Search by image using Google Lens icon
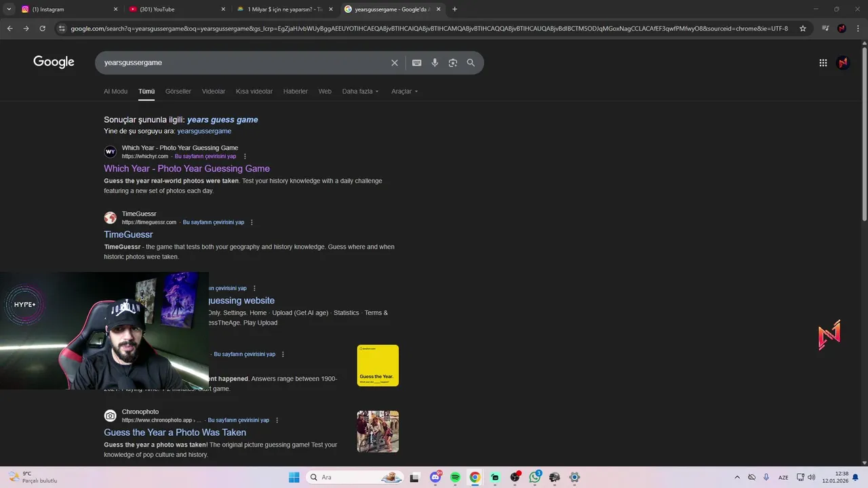 pyautogui.click(x=452, y=62)
